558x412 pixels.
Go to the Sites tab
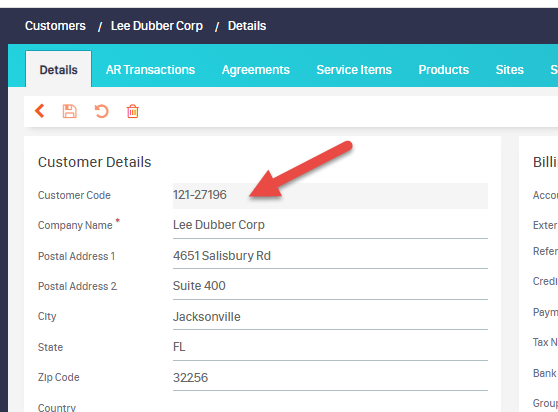510,70
